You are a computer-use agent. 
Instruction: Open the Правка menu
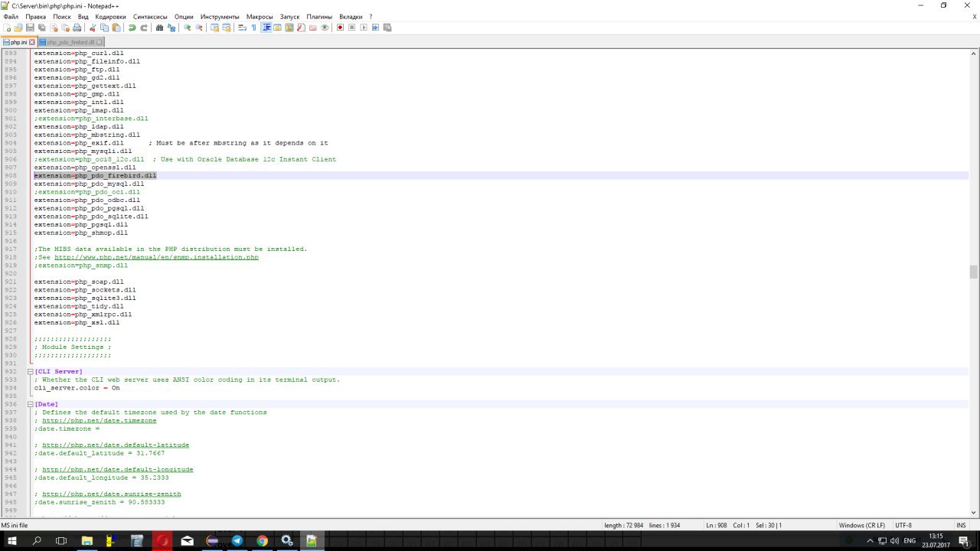[x=35, y=16]
